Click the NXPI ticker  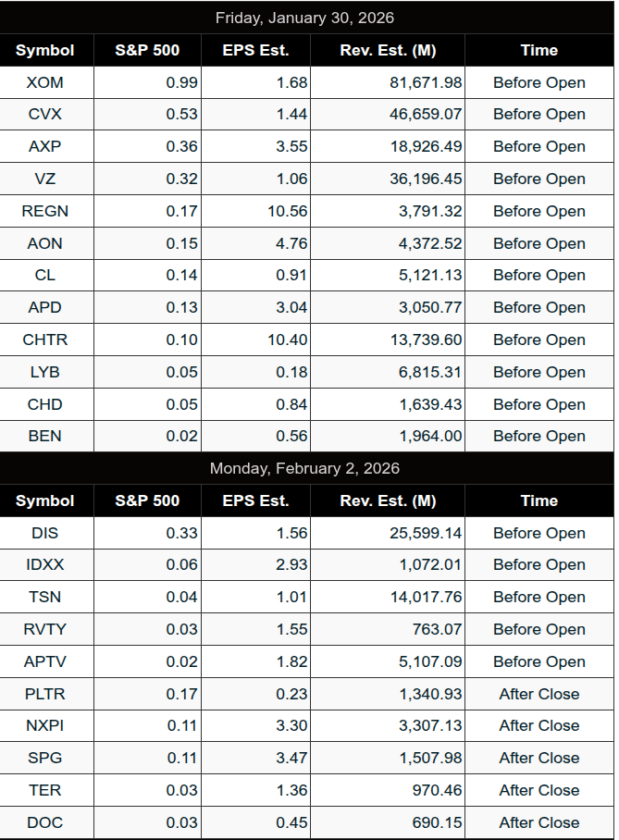(45, 726)
